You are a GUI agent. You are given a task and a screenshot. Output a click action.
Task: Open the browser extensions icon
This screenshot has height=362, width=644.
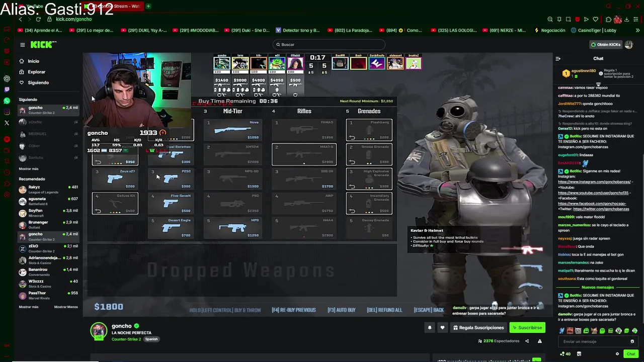pos(609,19)
